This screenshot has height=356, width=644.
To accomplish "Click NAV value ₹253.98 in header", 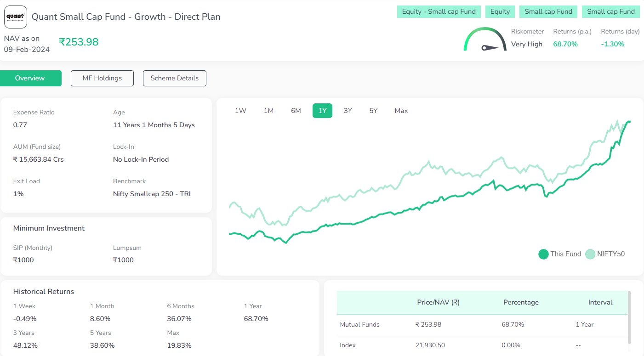I will coord(79,42).
